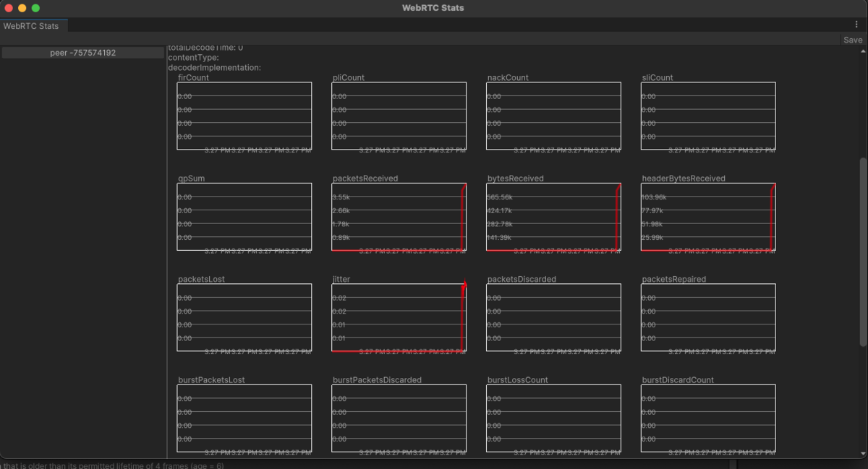Click the 2.66k value in packetsReceived

click(x=341, y=211)
